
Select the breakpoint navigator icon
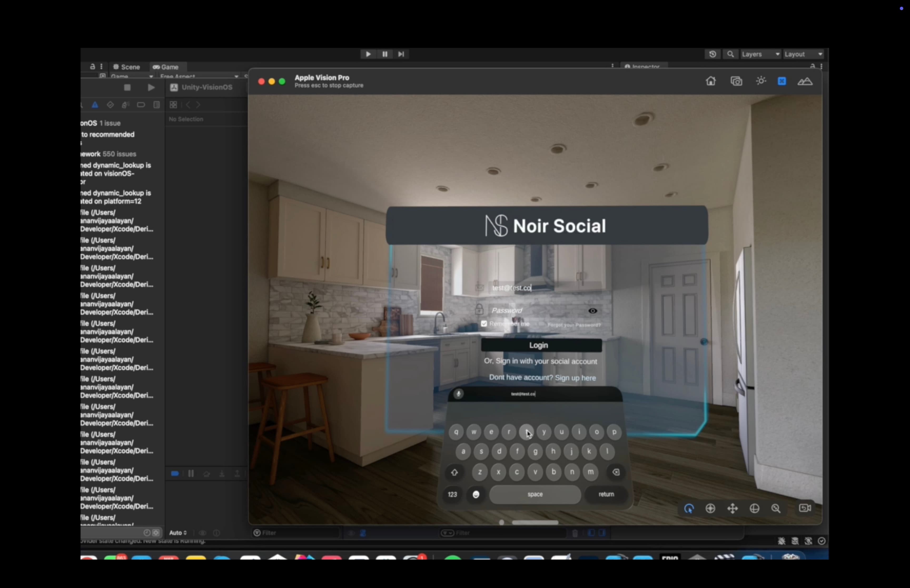click(141, 104)
